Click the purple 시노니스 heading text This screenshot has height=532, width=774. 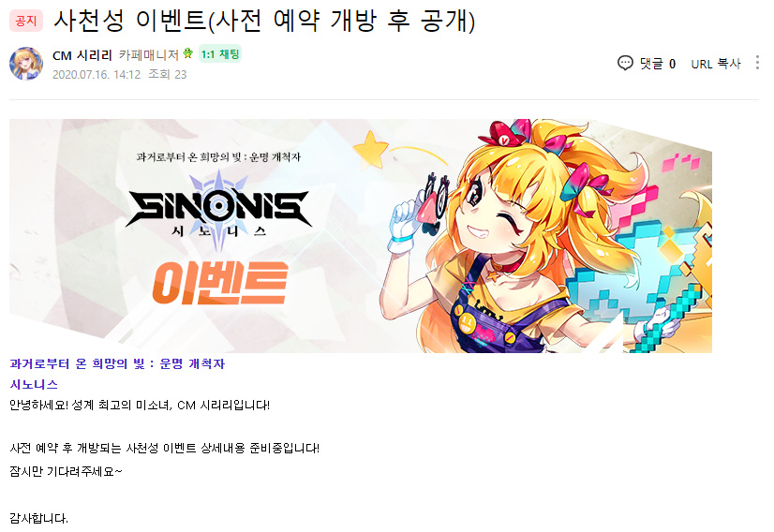point(34,384)
